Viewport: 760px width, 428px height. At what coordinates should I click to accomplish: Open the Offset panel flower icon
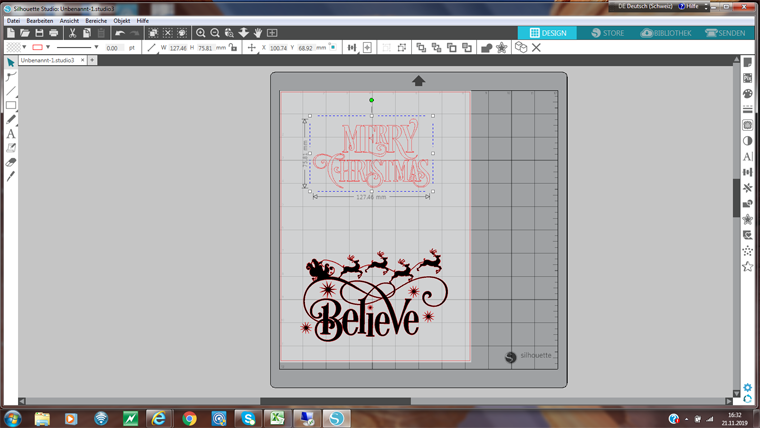coord(747,219)
